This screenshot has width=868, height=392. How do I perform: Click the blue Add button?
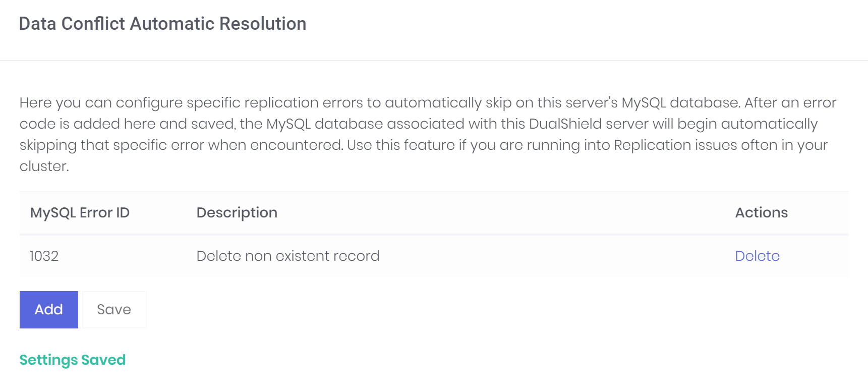tap(49, 309)
